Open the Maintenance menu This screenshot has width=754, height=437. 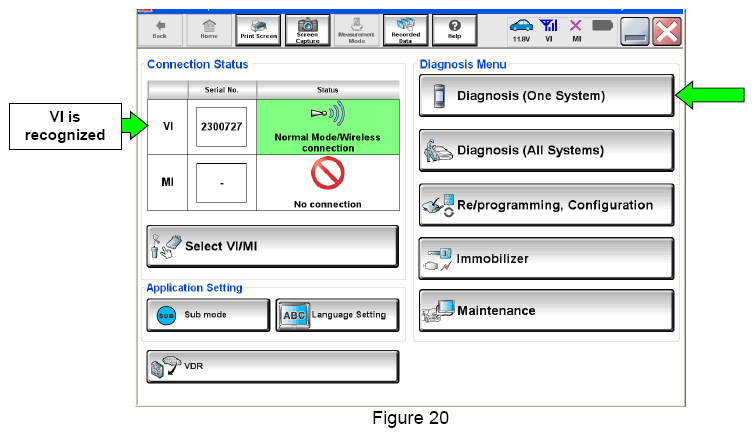[546, 311]
